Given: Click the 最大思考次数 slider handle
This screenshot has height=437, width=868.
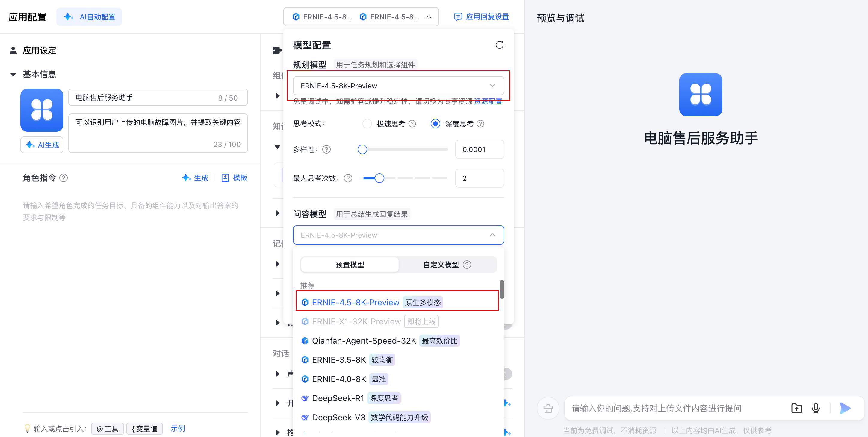Looking at the screenshot, I should 379,178.
